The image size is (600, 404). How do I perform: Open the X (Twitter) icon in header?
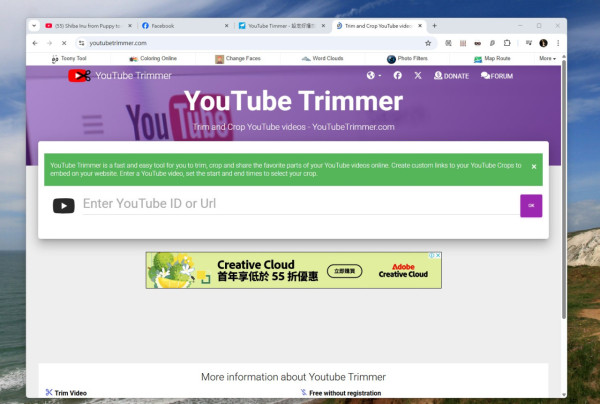click(418, 75)
